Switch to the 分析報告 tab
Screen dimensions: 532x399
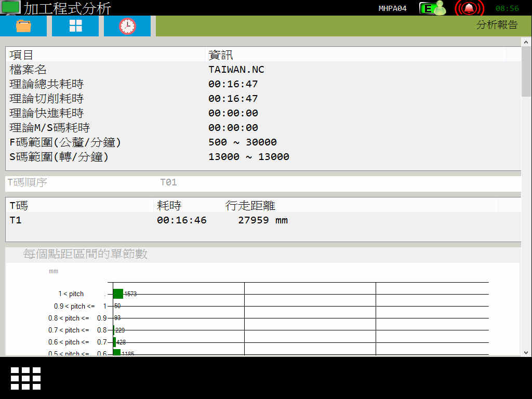[x=497, y=24]
